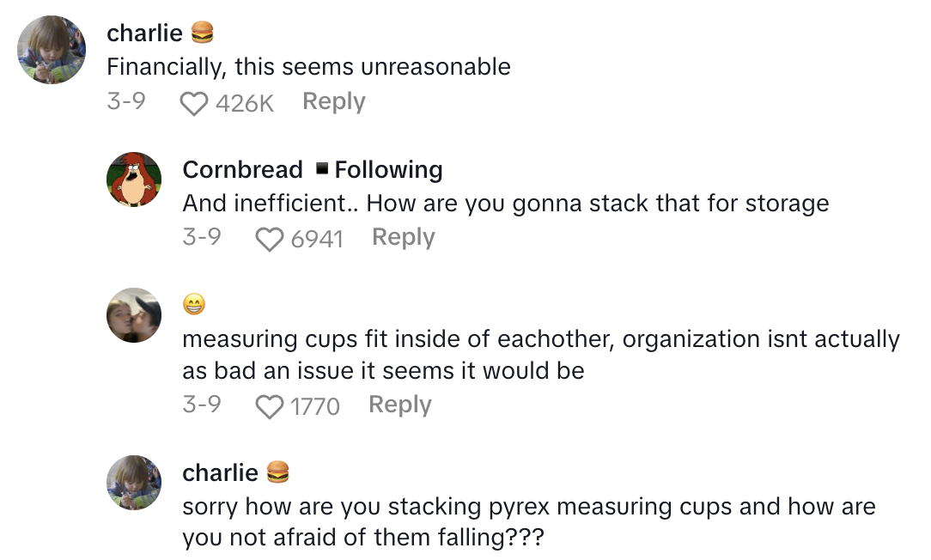Viewport: 931px width, 560px height.
Task: Click the burger emoji beside top charlie
Action: (202, 33)
